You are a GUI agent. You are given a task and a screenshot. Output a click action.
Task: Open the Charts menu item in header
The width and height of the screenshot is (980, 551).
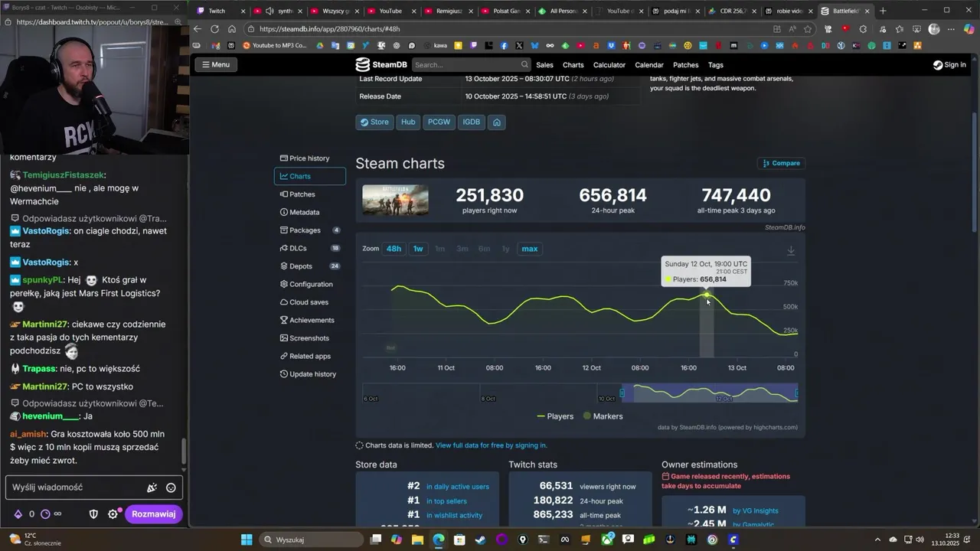point(573,65)
